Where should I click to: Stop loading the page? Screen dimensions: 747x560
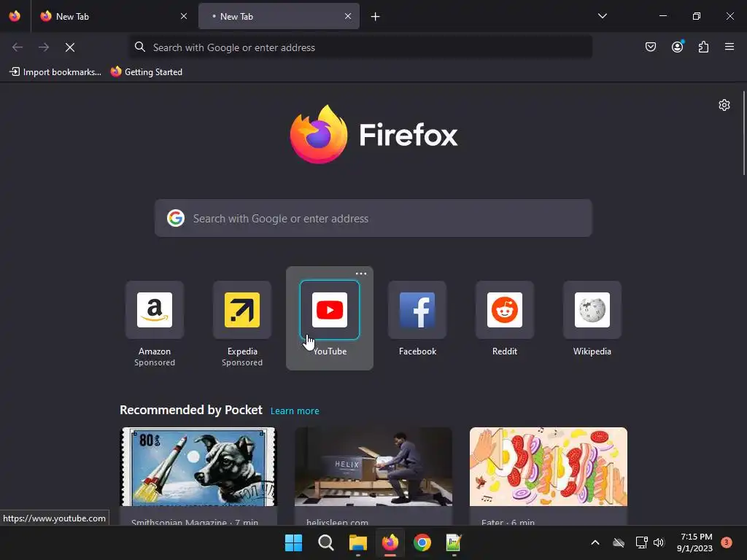[x=70, y=47]
